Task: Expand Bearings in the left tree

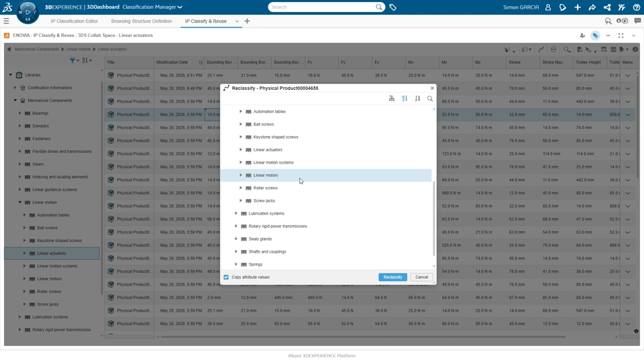Action: 19,113
